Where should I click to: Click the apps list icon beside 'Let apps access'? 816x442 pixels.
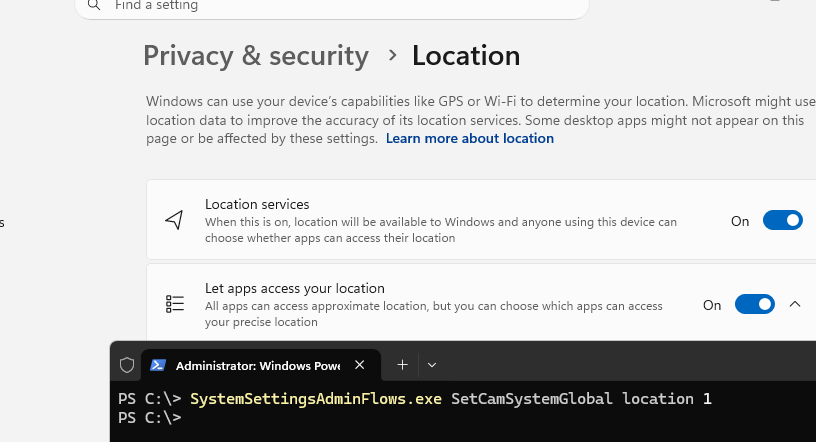[x=175, y=304]
